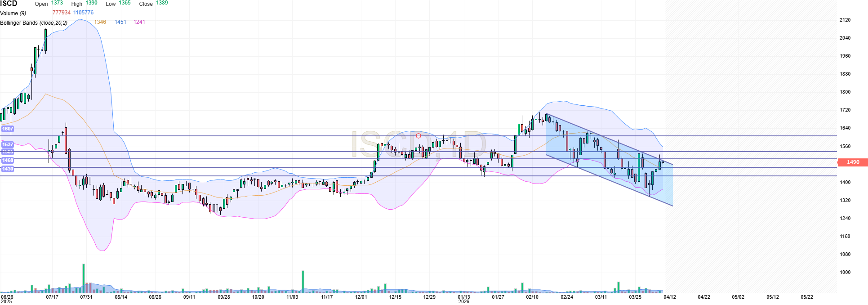Click the 1490 current price tag
Image resolution: width=868 pixels, height=305 pixels.
coord(853,162)
